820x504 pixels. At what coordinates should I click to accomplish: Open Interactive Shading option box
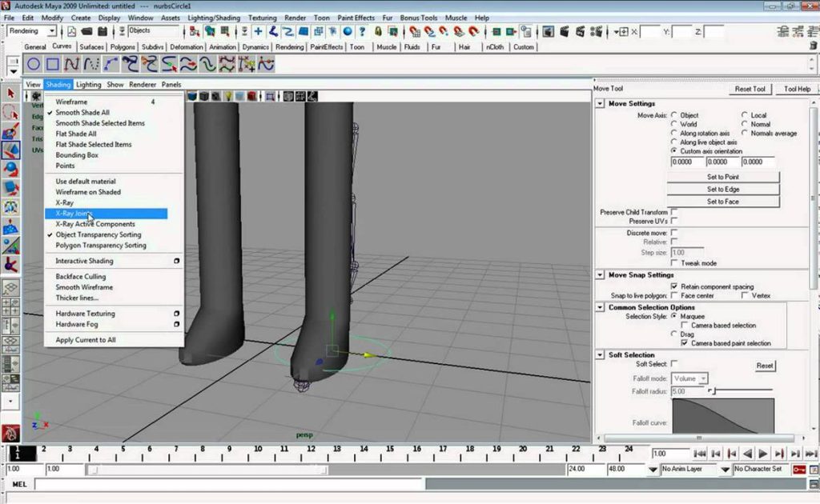(177, 261)
